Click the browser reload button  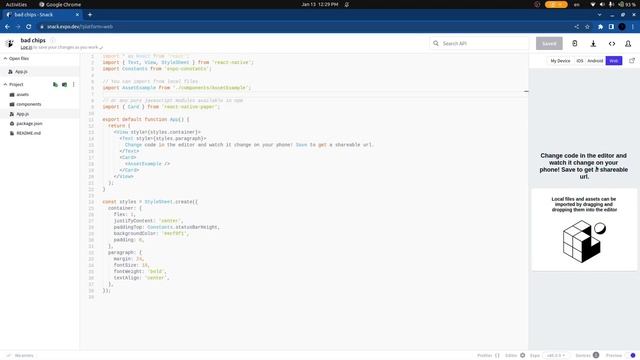pyautogui.click(x=29, y=27)
